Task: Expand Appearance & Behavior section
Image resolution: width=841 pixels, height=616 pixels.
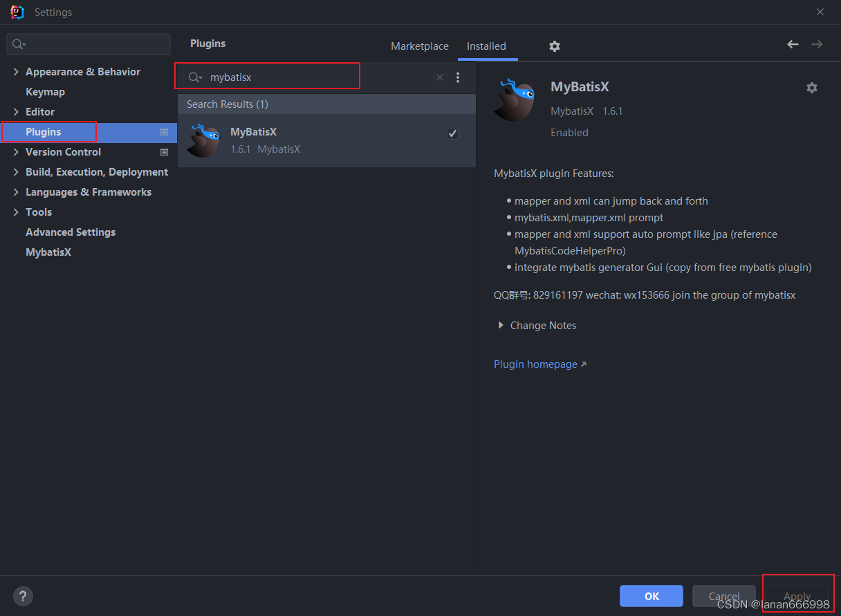Action: tap(16, 72)
